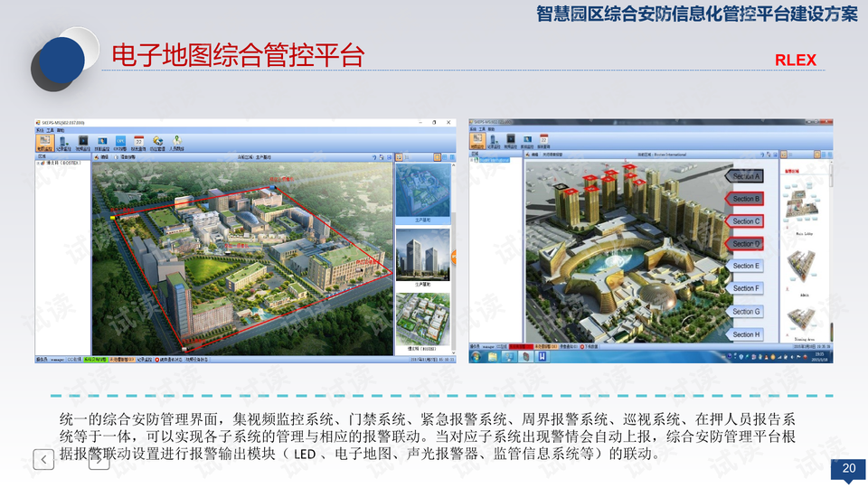The height and width of the screenshot is (488, 868).
Task: Open the personnel management icon in left window
Action: [x=177, y=142]
